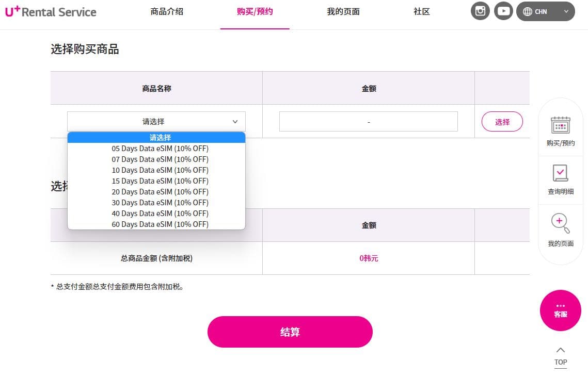588x377 pixels.
Task: Collapse the 请选择 product dropdown
Action: pos(156,121)
